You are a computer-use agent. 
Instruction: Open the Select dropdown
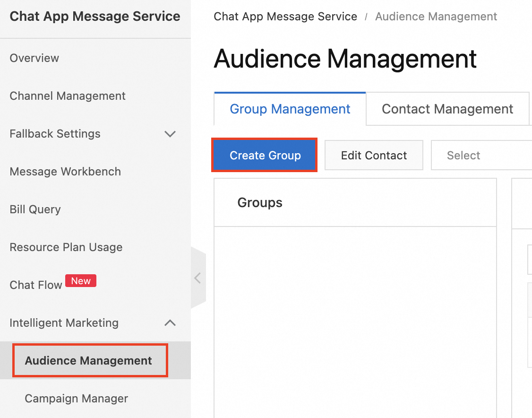(481, 155)
